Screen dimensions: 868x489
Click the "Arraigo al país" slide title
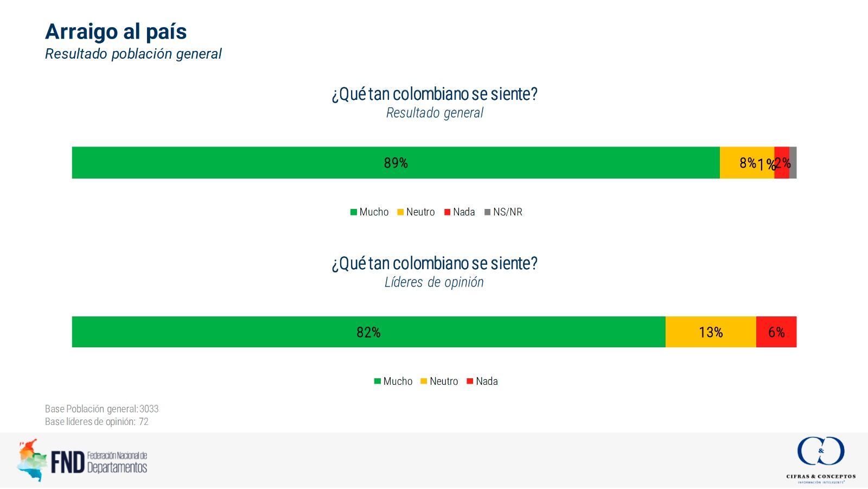(116, 31)
